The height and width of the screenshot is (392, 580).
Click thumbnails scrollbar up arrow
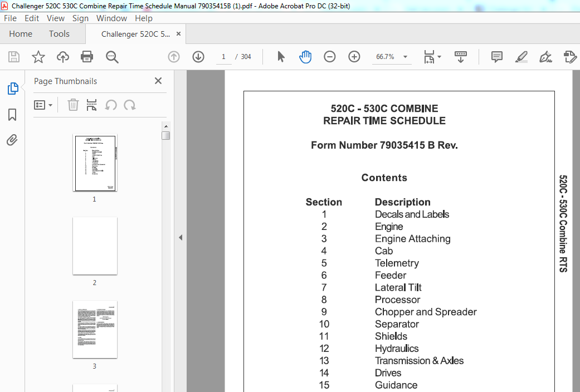[x=165, y=126]
